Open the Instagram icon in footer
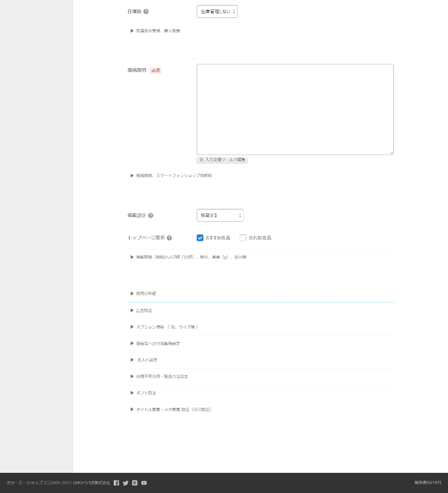448x493 pixels. click(x=134, y=483)
